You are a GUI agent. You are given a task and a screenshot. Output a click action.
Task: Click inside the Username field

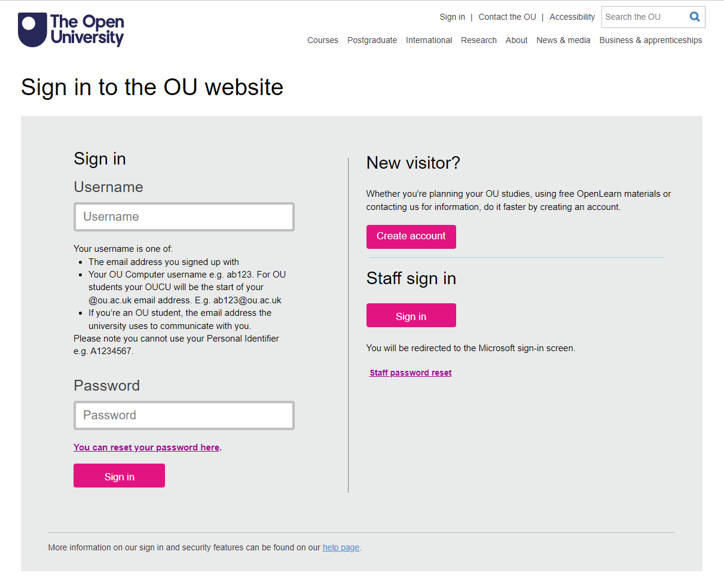(x=184, y=217)
